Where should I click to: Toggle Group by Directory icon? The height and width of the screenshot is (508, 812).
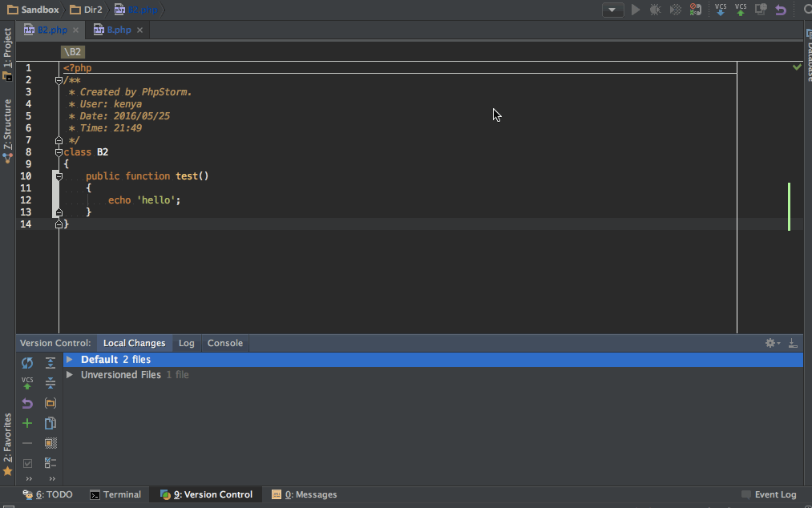(x=50, y=403)
